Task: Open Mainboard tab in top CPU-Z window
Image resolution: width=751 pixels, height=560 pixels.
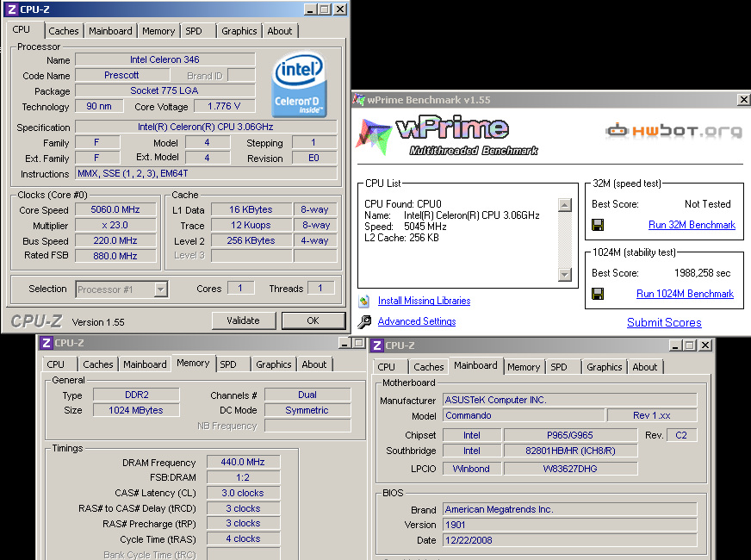Action: [x=110, y=31]
